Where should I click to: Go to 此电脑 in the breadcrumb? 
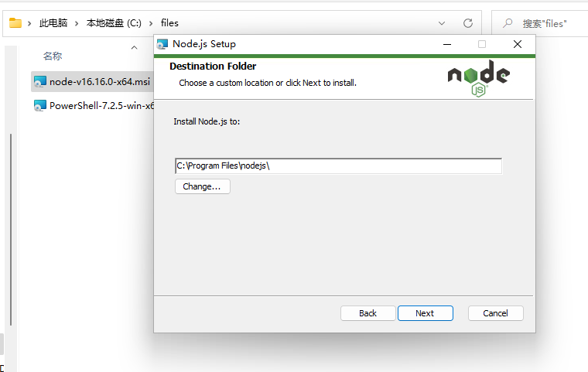coord(53,23)
